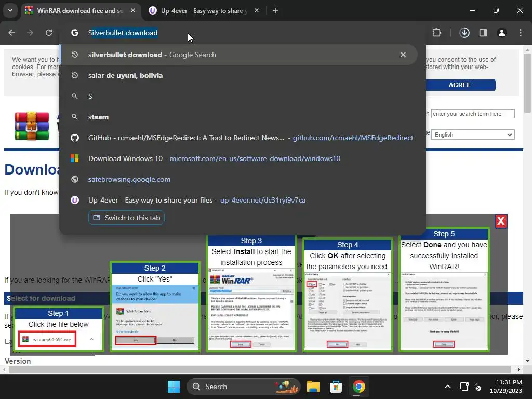Screen dimensions: 532x399
Task: Select silverbullet download Google Search suggestion
Action: 239,55
